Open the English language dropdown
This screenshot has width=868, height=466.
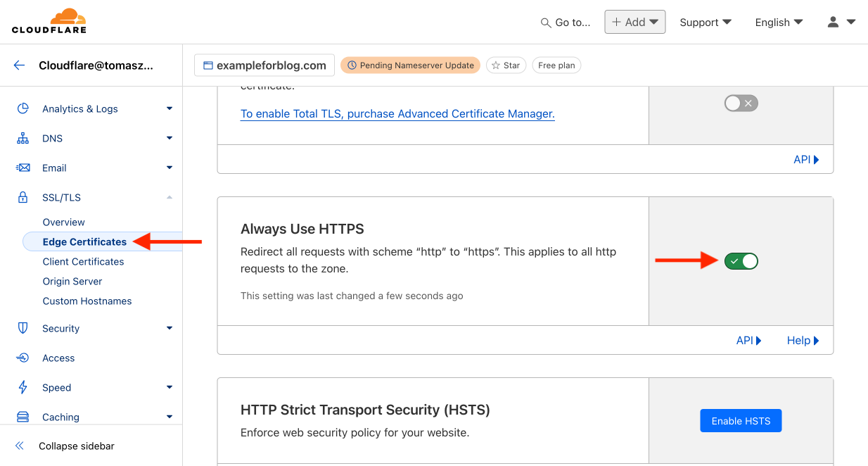coord(779,23)
